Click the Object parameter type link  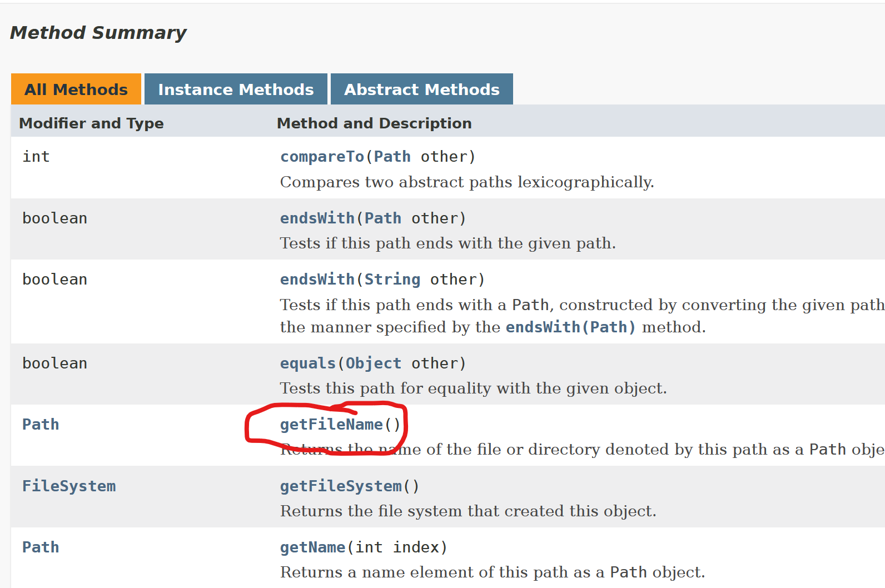[374, 363]
